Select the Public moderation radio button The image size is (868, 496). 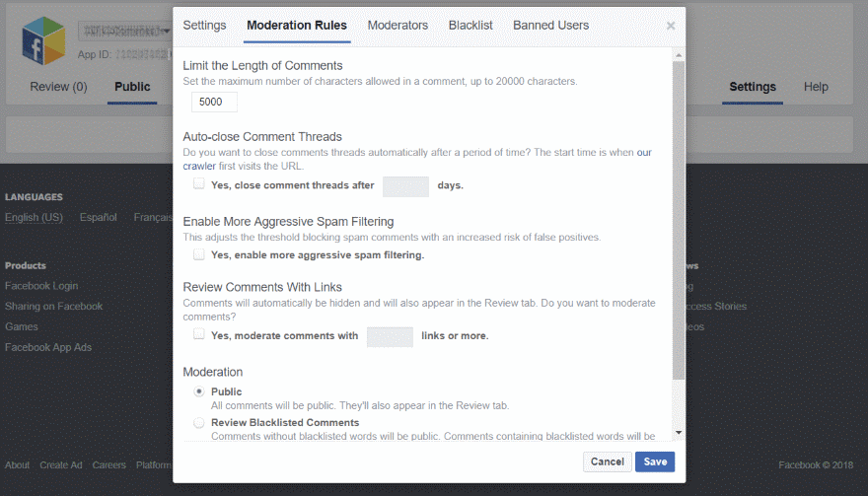coord(198,391)
